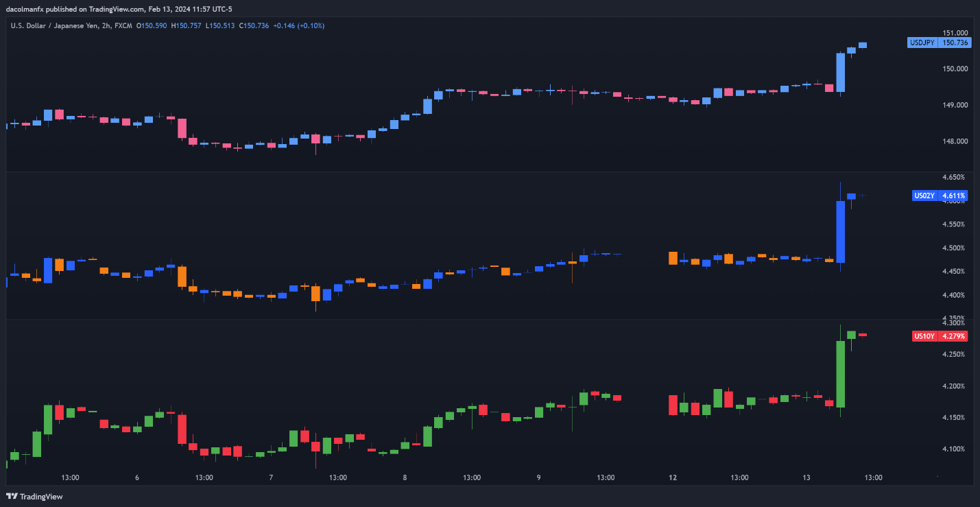The width and height of the screenshot is (980, 507).
Task: Click the 148.000 price axis label
Action: [x=955, y=141]
